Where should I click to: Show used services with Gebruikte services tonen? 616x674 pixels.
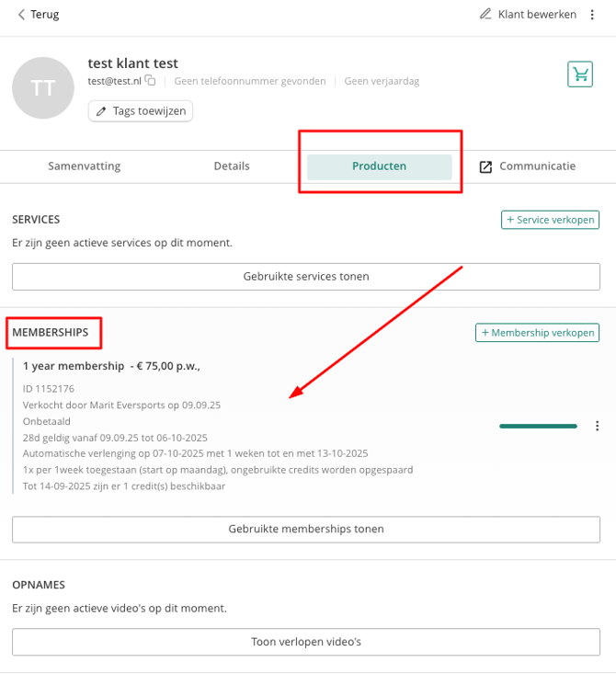pos(306,276)
